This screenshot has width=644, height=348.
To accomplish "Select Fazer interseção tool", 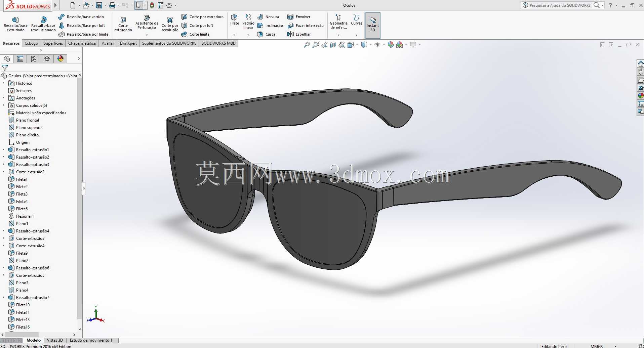I will tap(306, 26).
